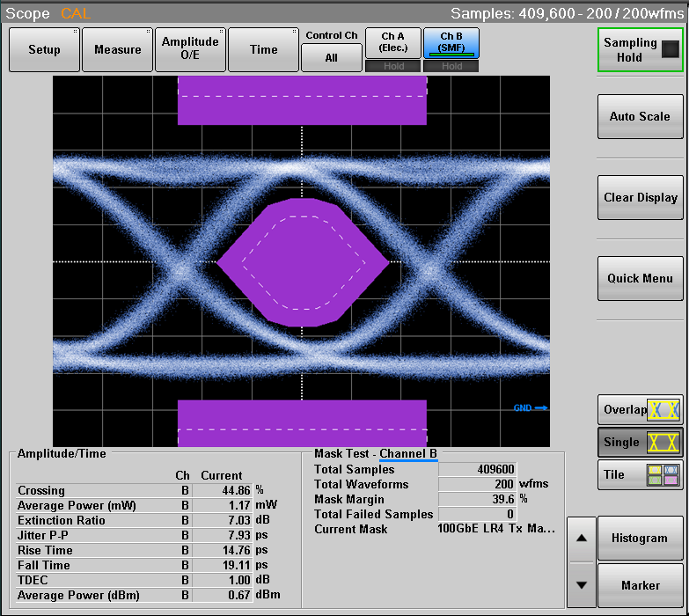Open Control Ch All selector
Image resolution: width=689 pixels, height=616 pixels.
click(331, 57)
